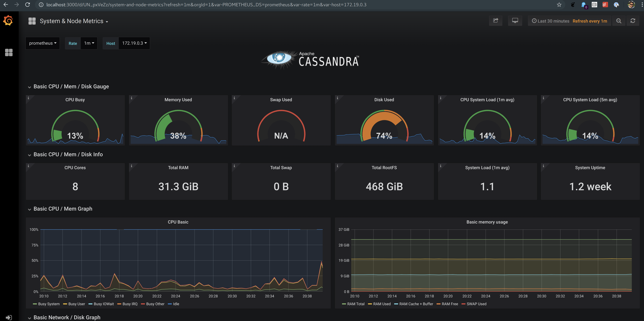Open the Rate interval 1m dropdown
The image size is (644, 321).
pyautogui.click(x=88, y=43)
